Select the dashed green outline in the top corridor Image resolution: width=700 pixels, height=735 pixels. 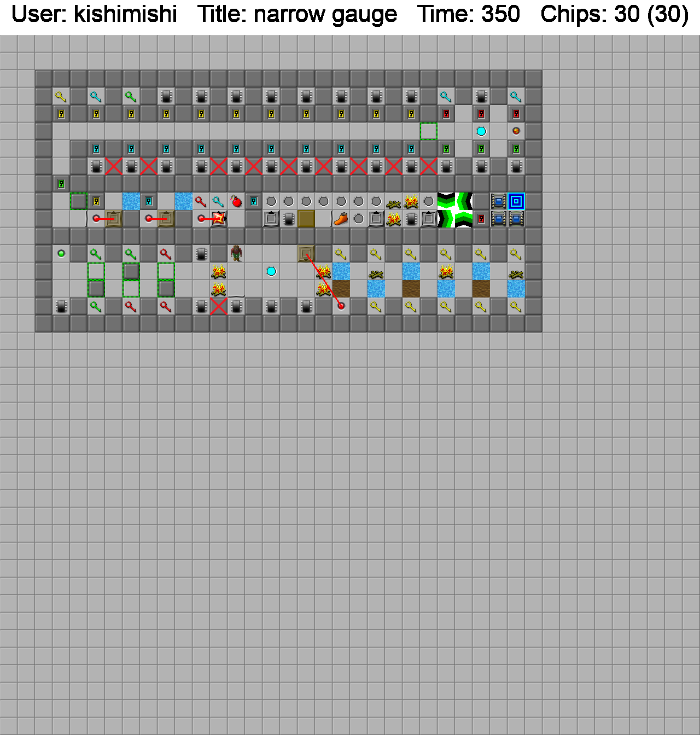coord(429,131)
